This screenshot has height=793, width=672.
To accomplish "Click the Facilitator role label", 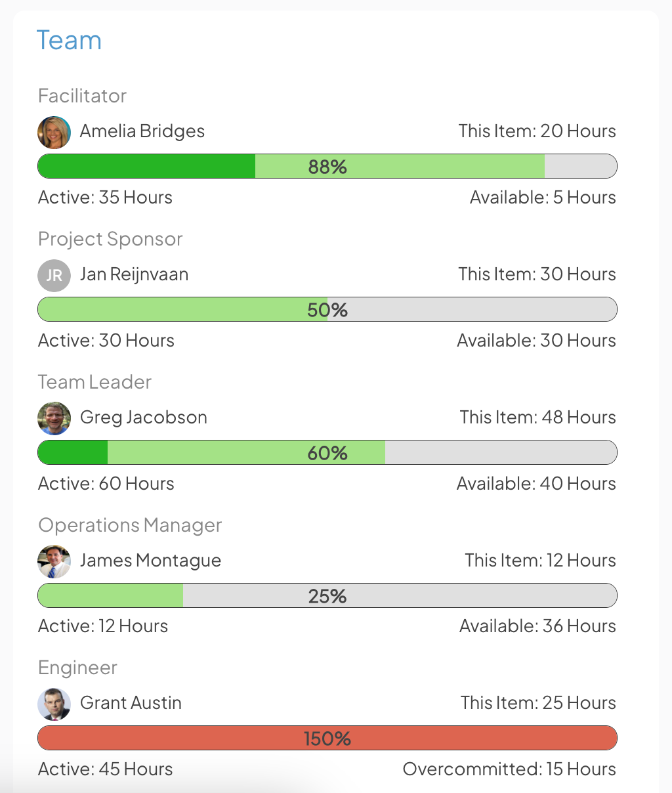I will [x=82, y=96].
